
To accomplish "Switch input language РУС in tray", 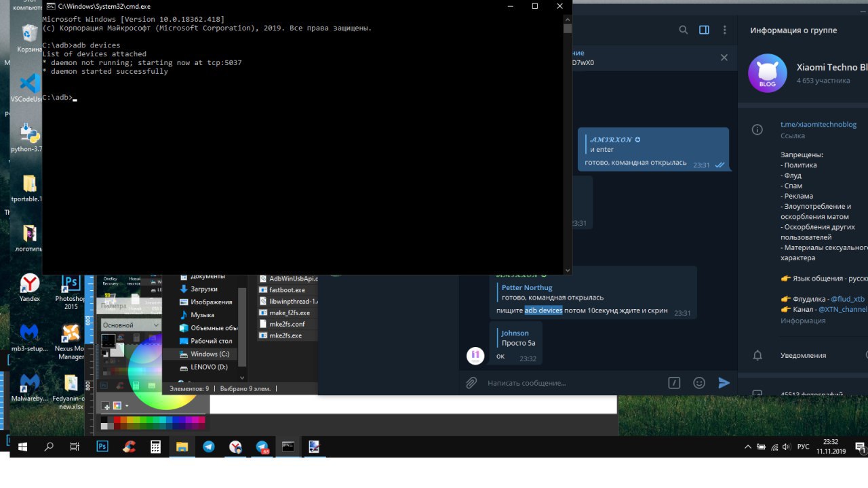I will point(803,447).
